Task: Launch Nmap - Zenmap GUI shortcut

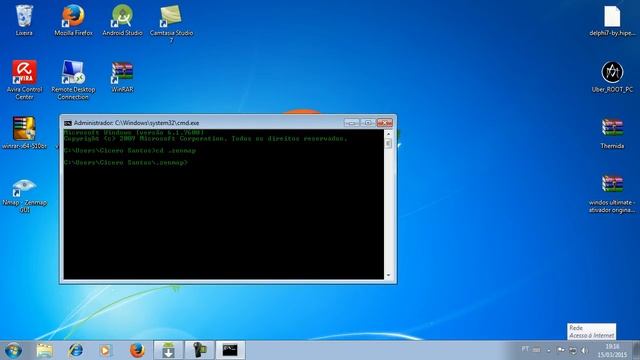Action: coord(24,195)
